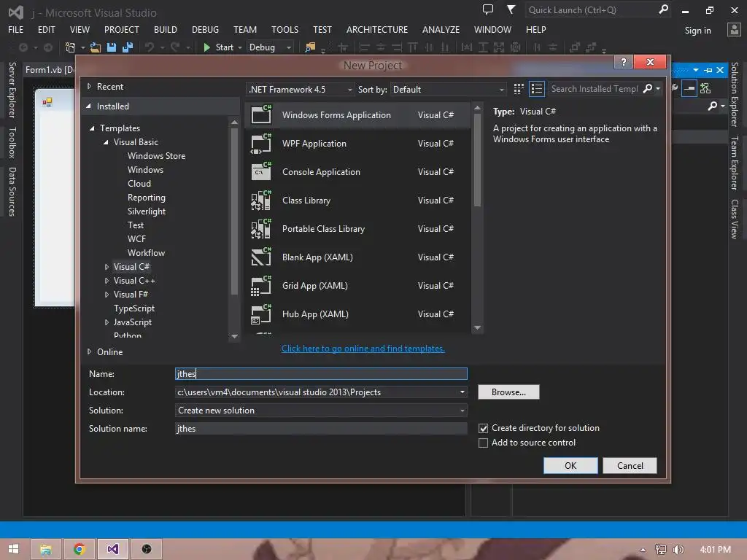Click the WPF Application template icon
Image resolution: width=747 pixels, height=560 pixels.
point(261,144)
